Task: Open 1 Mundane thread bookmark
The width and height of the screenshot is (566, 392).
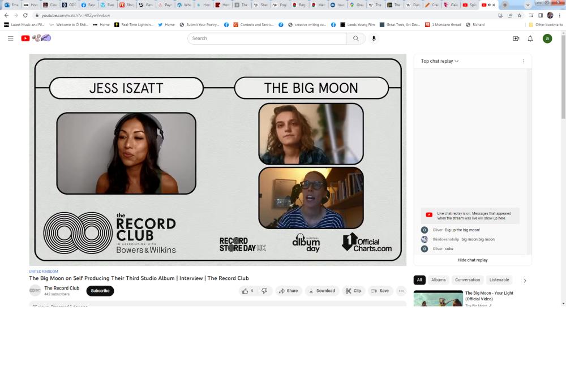Action: pos(443,24)
